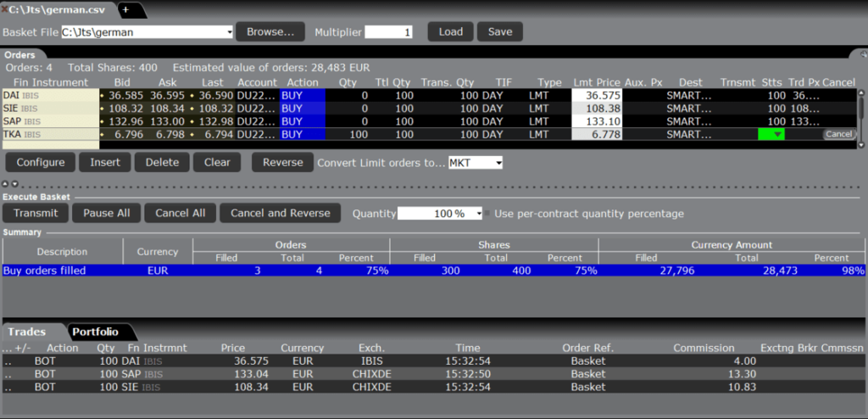Image resolution: width=868 pixels, height=419 pixels.
Task: Expand the panel with the down arrow circle
Action: click(x=15, y=183)
